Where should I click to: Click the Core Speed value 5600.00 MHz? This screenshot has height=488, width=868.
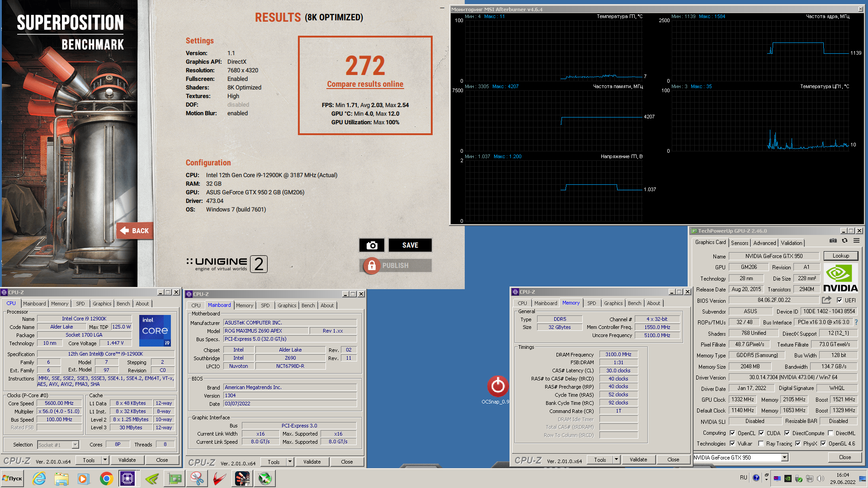click(x=59, y=403)
